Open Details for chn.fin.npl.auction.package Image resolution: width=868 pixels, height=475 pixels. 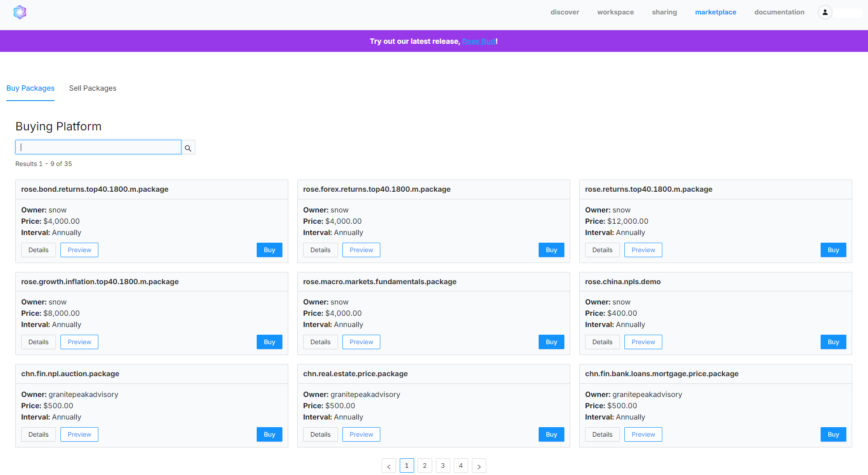(38, 435)
